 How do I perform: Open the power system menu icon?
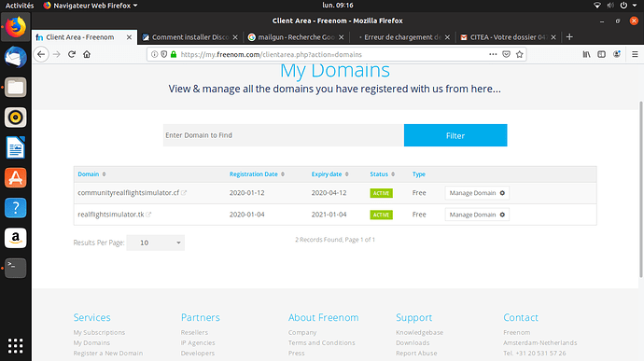623,6
